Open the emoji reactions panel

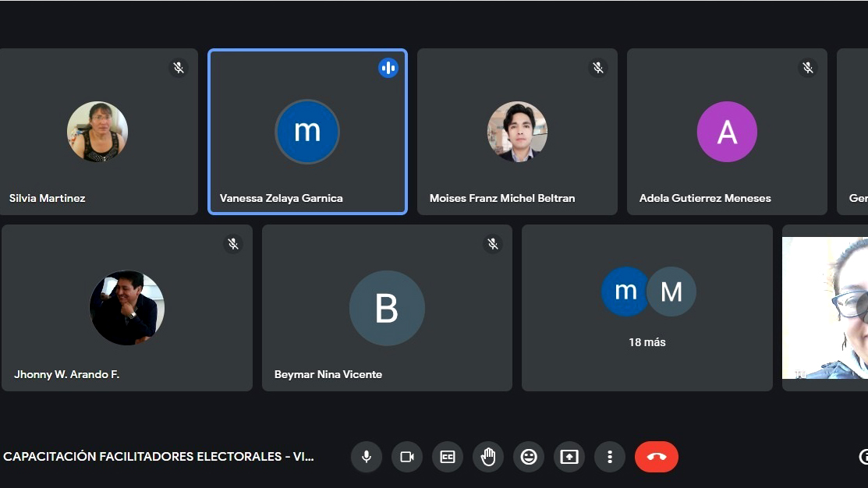click(529, 457)
